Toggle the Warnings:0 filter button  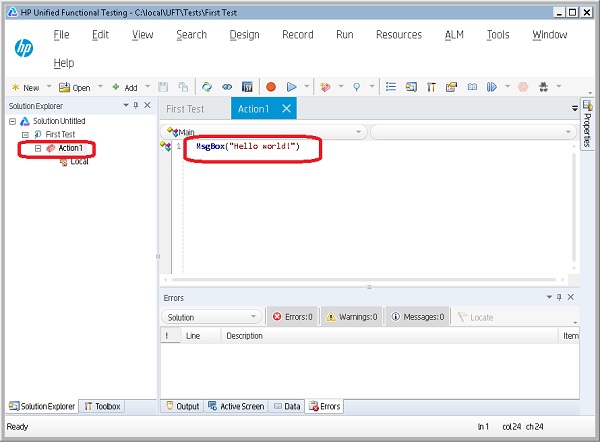(x=352, y=317)
